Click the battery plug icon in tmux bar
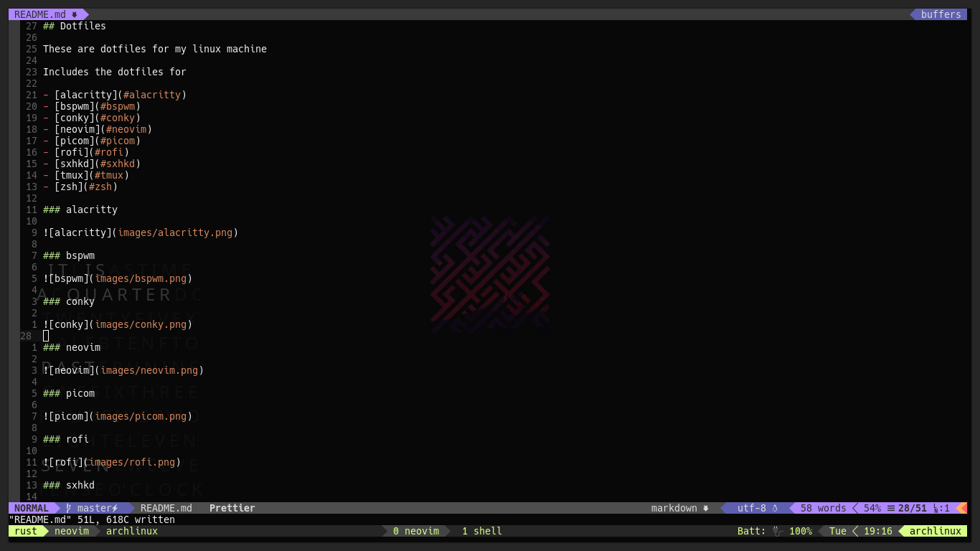980x551 pixels. coord(776,531)
